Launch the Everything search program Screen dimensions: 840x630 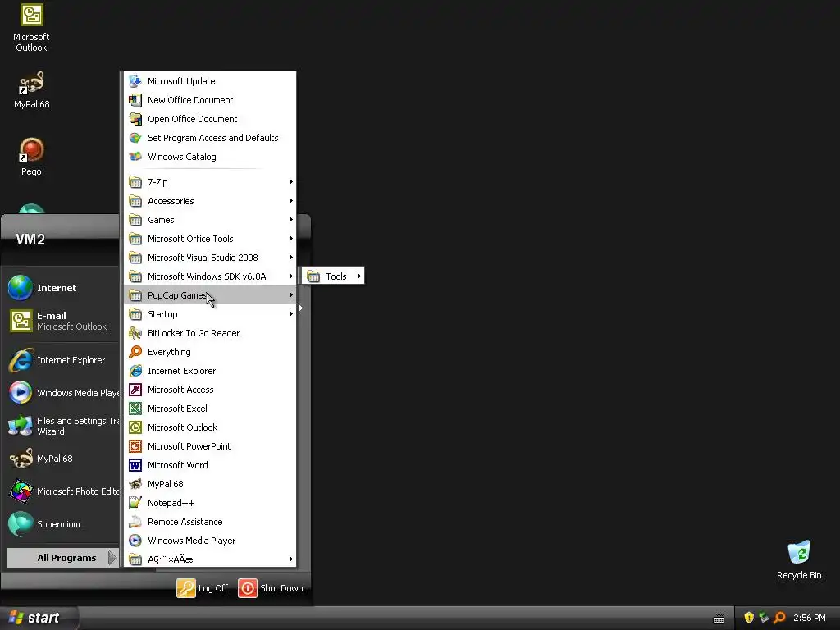tap(209, 352)
